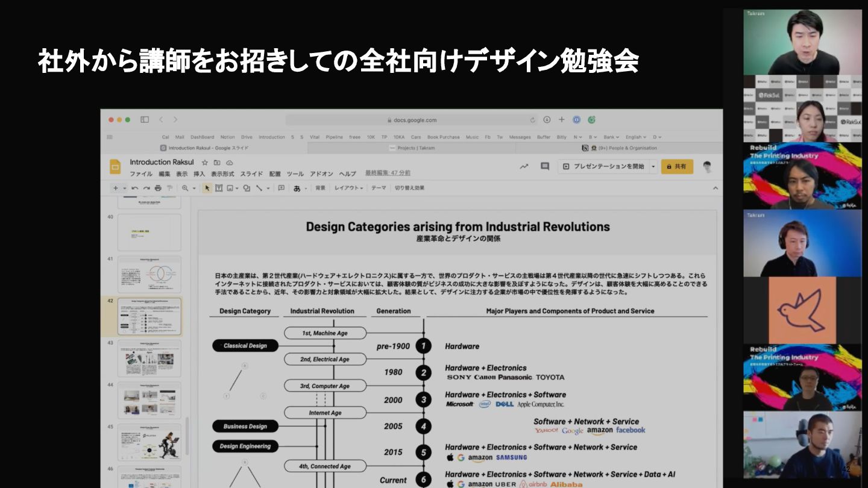Screen dimensions: 868x488
Task: Open the line type dropdown arrow
Action: [268, 188]
